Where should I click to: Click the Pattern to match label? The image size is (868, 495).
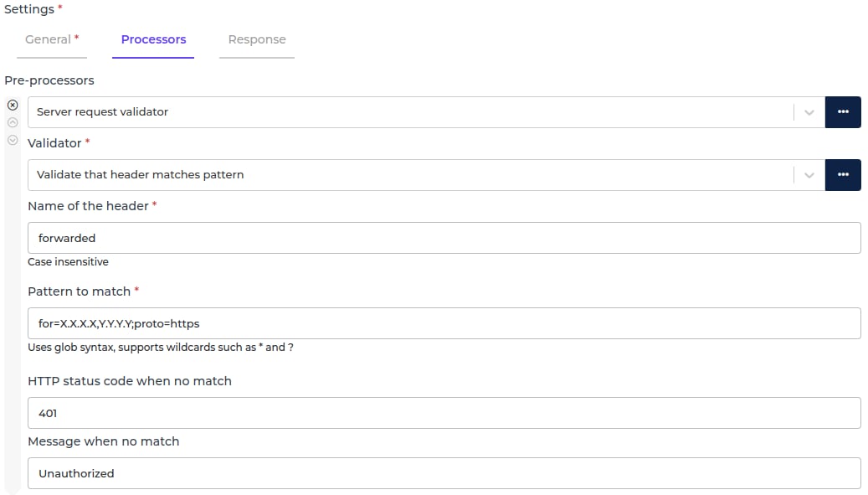pyautogui.click(x=80, y=291)
